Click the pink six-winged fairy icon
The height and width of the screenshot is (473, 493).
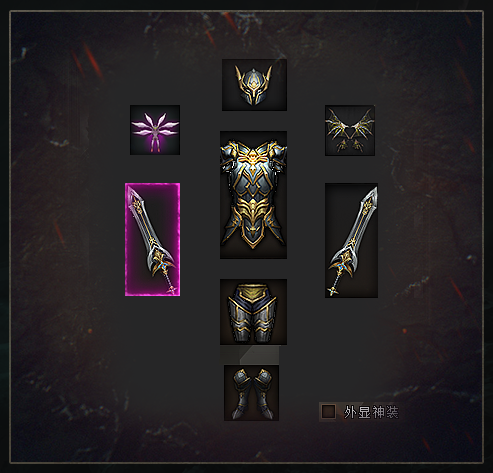pos(155,130)
